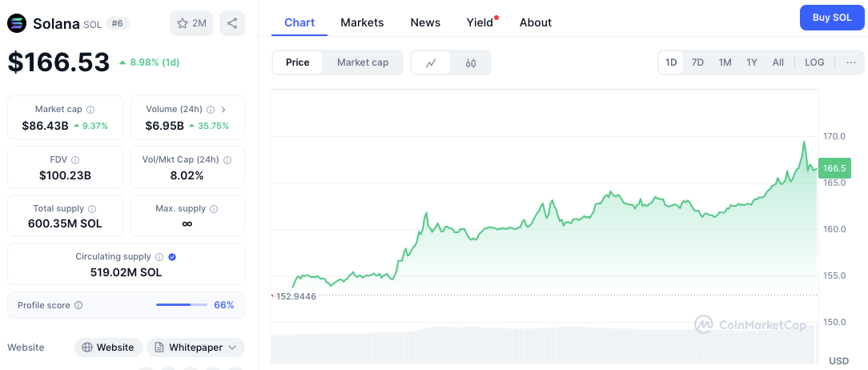Click the share icon button
The image size is (868, 370).
tap(232, 23)
